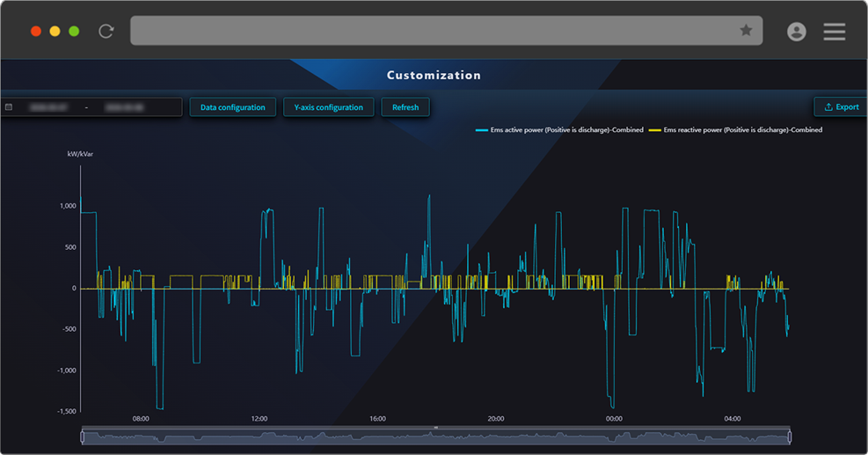Viewport: 868px width, 455px height.
Task: Click the 16:00 x-axis label
Action: pyautogui.click(x=377, y=419)
